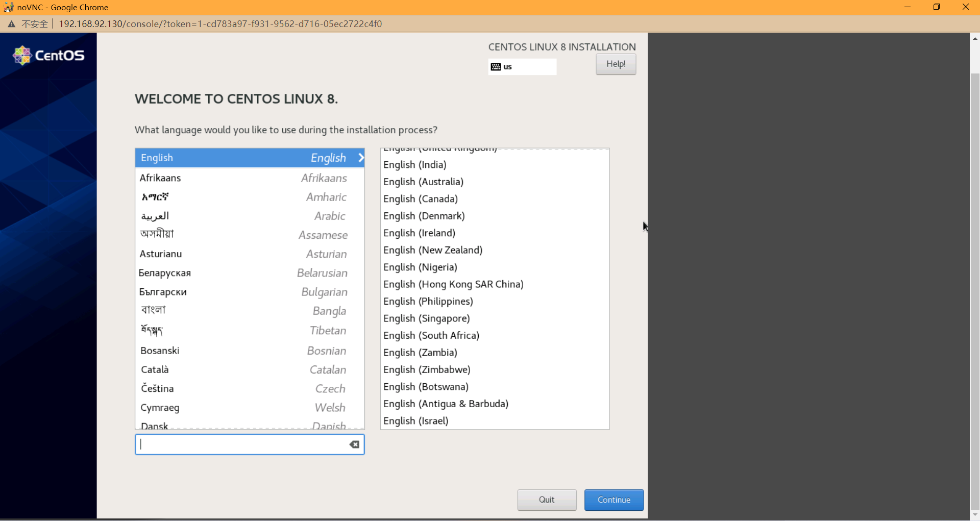Image resolution: width=980 pixels, height=521 pixels.
Task: Select the highlighted English language row
Action: coord(250,158)
